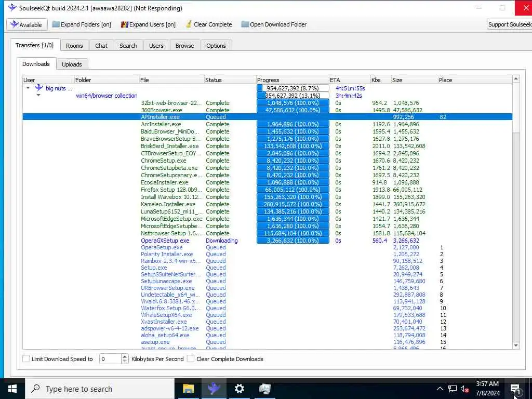Collapse the big nuts user tree
532x399 pixels.
(28, 88)
